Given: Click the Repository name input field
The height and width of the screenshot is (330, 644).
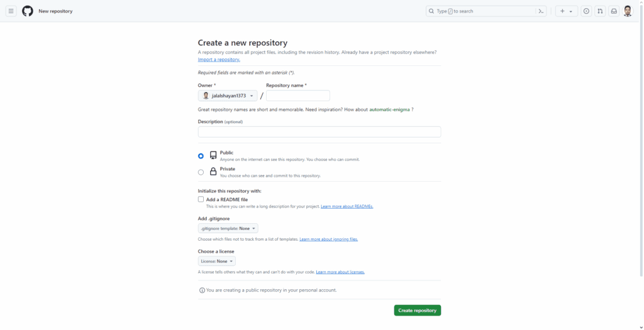Looking at the screenshot, I should [297, 96].
